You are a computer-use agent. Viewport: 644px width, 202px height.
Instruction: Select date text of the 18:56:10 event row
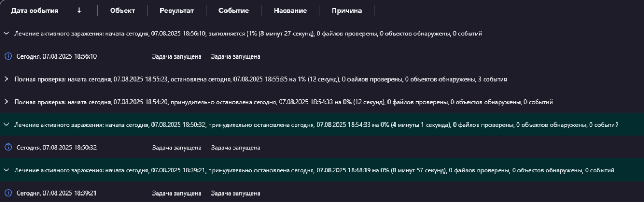tap(57, 56)
